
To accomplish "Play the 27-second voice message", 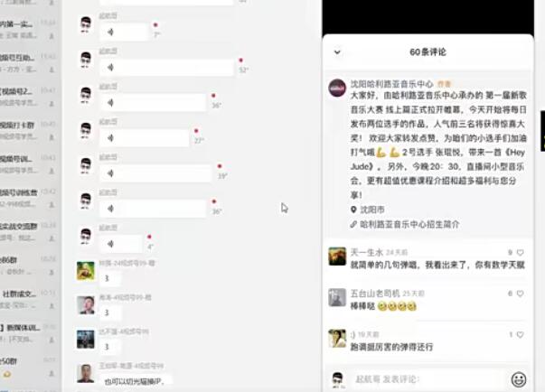I will click(145, 138).
